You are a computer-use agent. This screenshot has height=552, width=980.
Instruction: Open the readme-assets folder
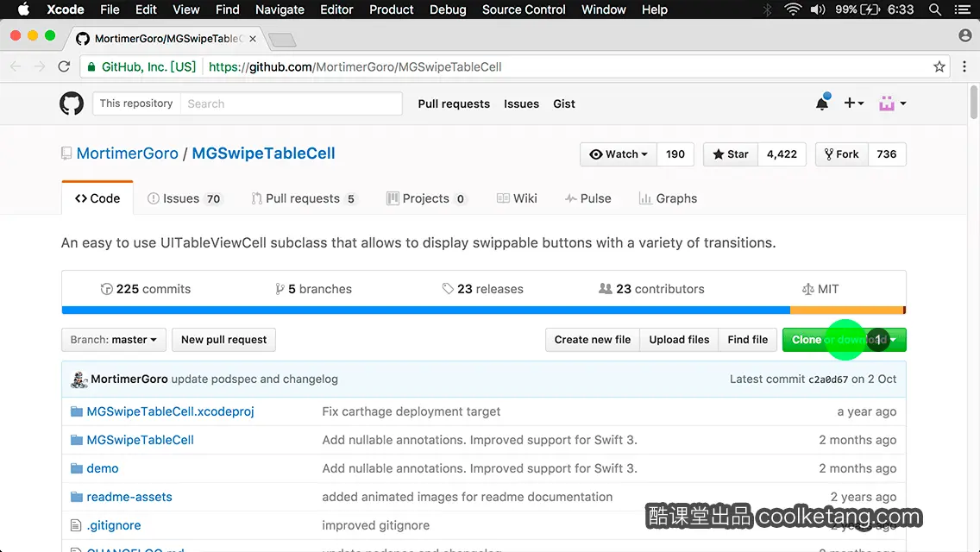[x=129, y=497]
